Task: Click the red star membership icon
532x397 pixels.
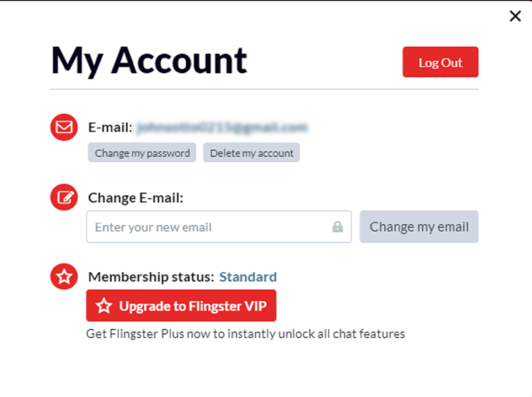Action: (x=64, y=276)
